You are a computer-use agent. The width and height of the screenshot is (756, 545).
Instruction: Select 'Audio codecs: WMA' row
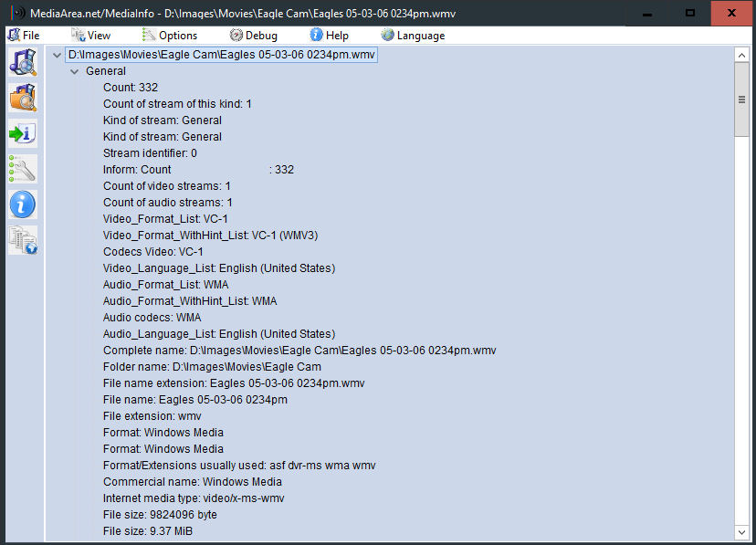click(152, 317)
